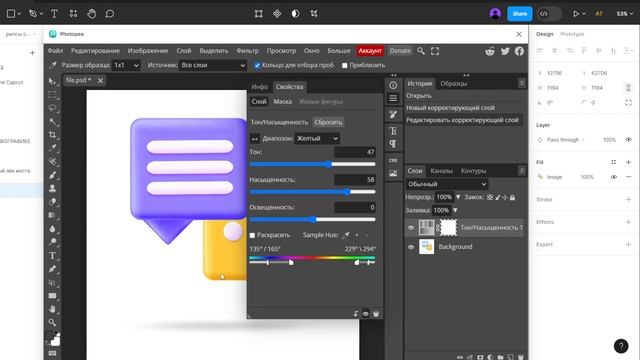Select Photopea Brush tool
The height and width of the screenshot is (360, 640).
[52, 175]
